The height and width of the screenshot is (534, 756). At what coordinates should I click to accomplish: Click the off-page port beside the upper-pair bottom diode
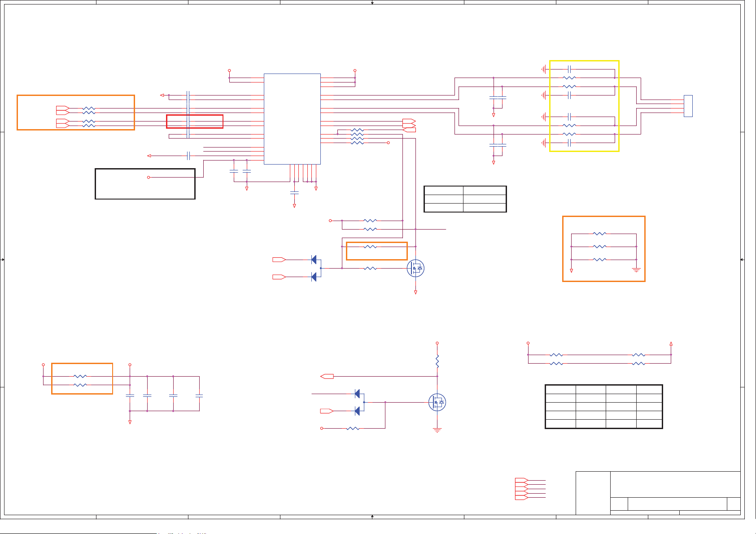pyautogui.click(x=279, y=277)
